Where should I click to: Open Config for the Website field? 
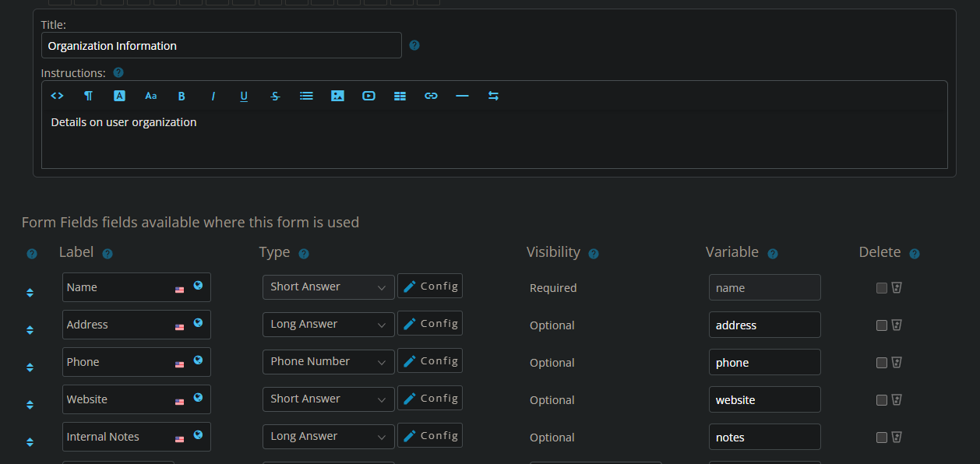(x=430, y=399)
